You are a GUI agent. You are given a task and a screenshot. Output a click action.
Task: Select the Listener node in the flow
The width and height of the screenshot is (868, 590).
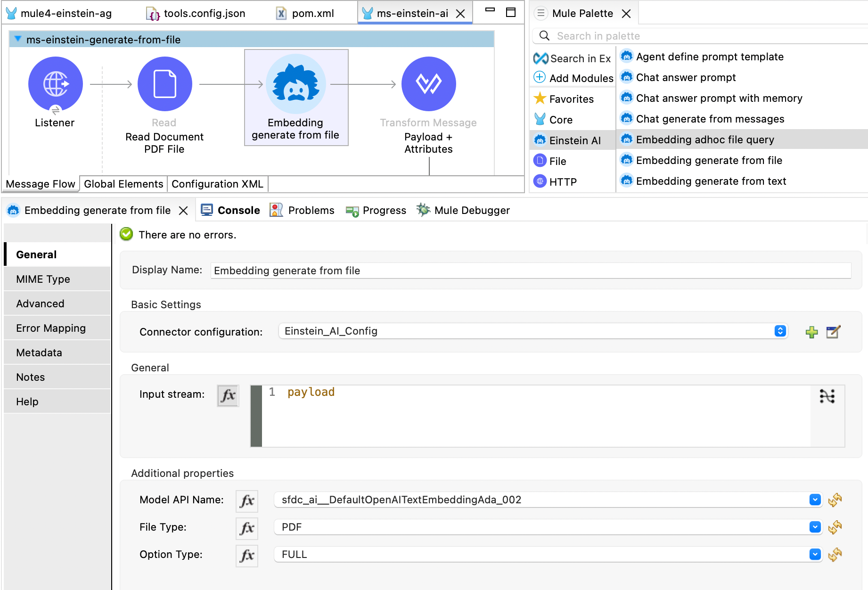55,84
